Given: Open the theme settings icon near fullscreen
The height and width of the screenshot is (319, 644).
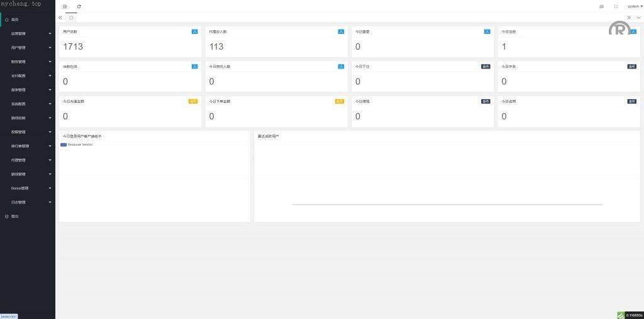Looking at the screenshot, I should [x=601, y=6].
